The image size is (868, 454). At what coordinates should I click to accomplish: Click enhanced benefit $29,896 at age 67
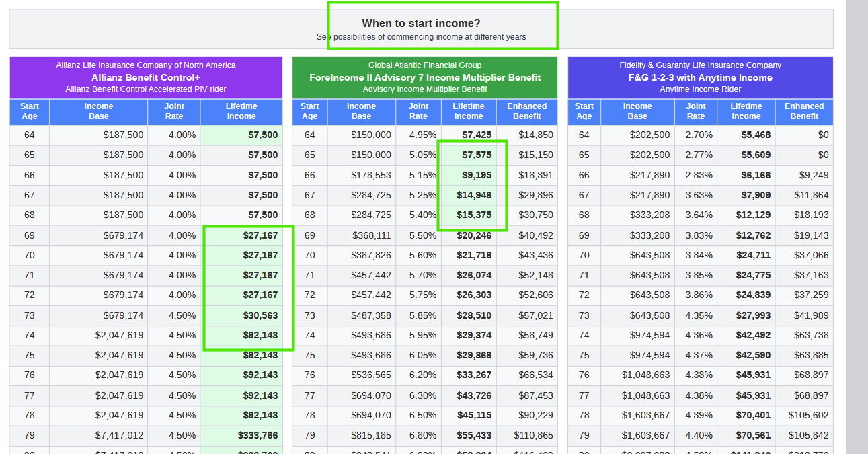[536, 195]
